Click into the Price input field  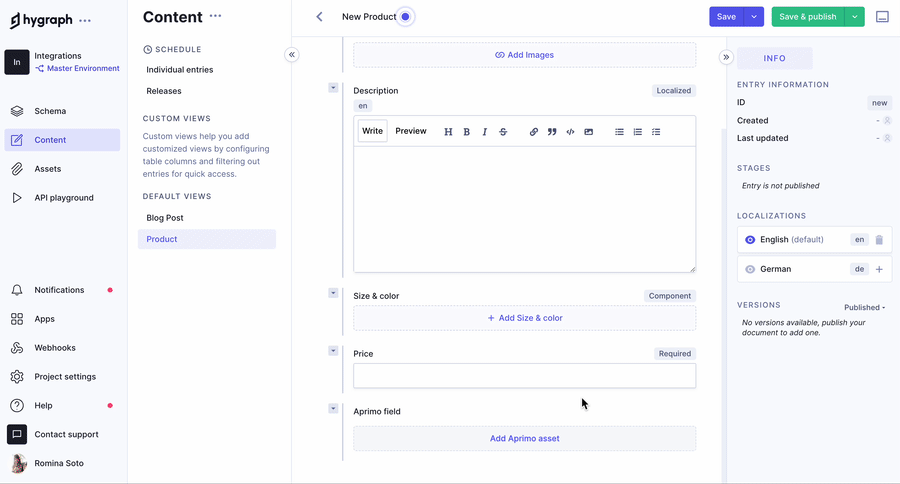pos(524,376)
